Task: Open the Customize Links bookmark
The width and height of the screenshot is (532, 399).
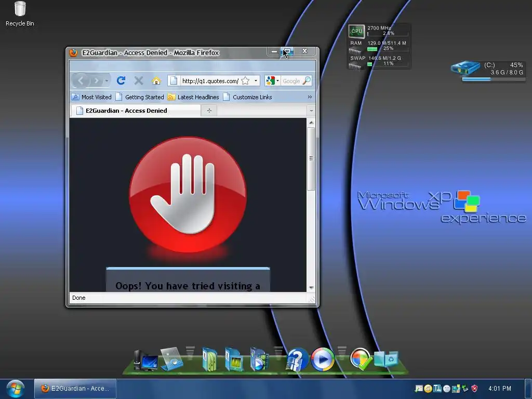Action: 248,97
